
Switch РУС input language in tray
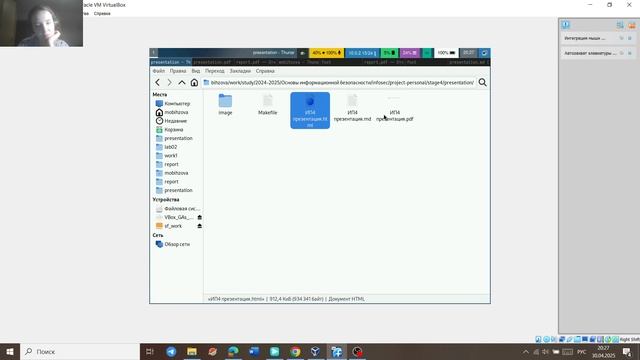582,351
